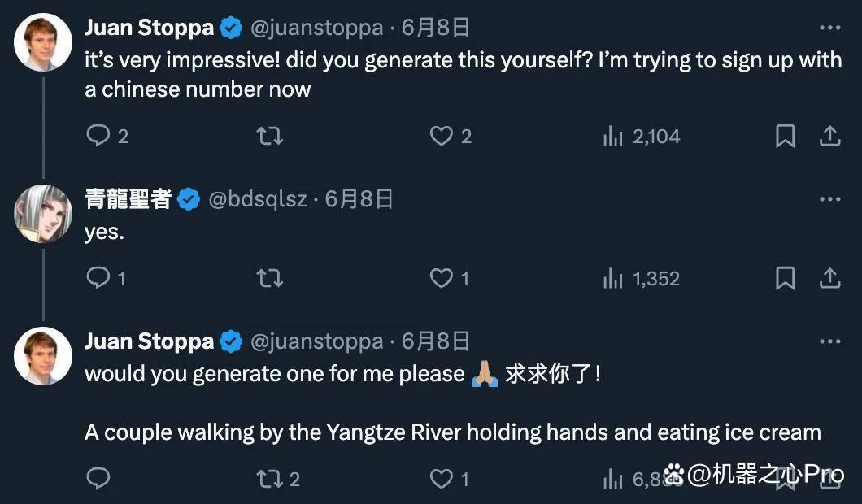Reply to the Yangtze River tweet

point(98,478)
